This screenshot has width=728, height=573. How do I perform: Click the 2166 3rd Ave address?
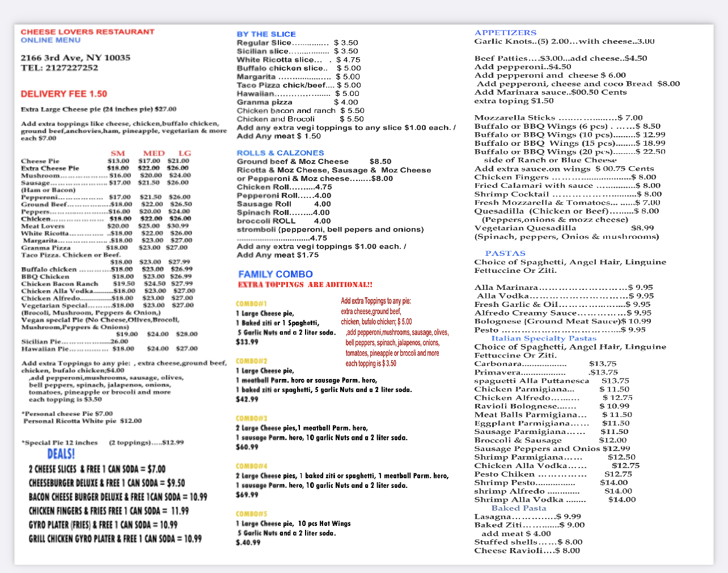[75, 58]
